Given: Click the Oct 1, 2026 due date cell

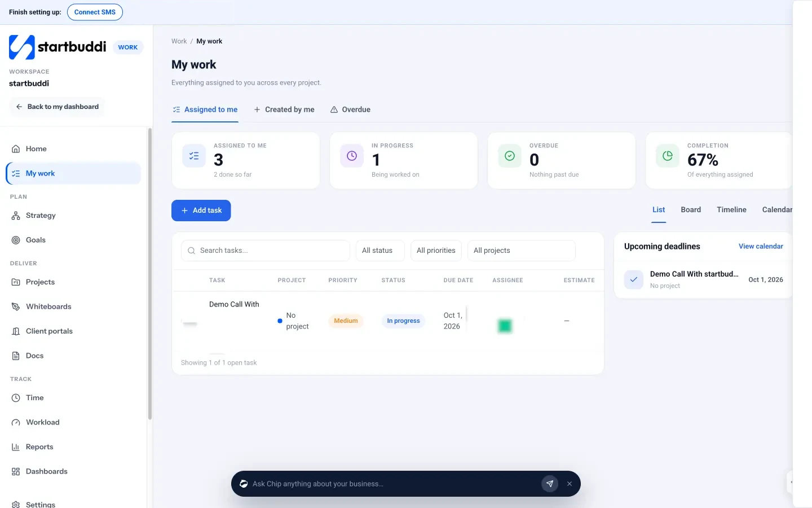Looking at the screenshot, I should [453, 321].
